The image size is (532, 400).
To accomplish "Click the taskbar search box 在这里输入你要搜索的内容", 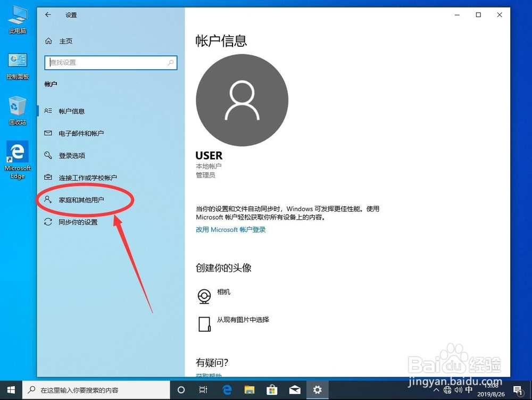I will 96,390.
